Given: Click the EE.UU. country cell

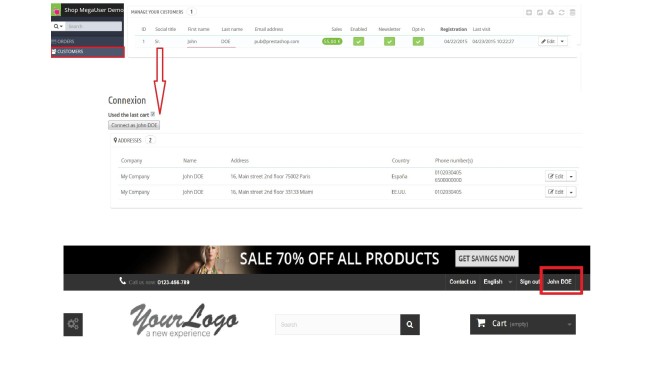Looking at the screenshot, I should point(398,192).
